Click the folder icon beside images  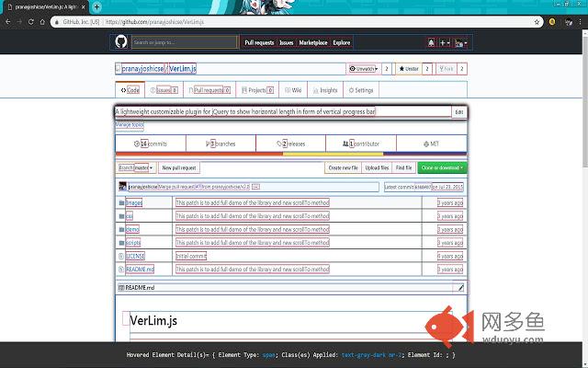coord(121,202)
